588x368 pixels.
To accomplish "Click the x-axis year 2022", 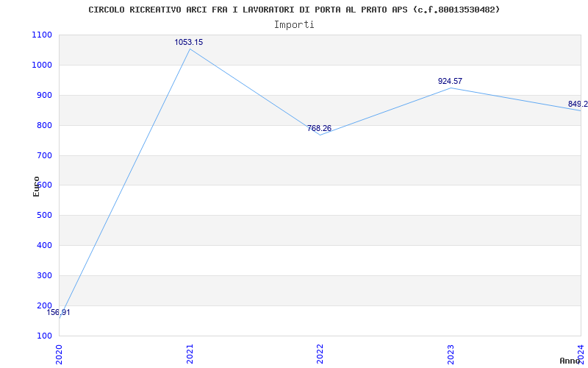I will [320, 354].
